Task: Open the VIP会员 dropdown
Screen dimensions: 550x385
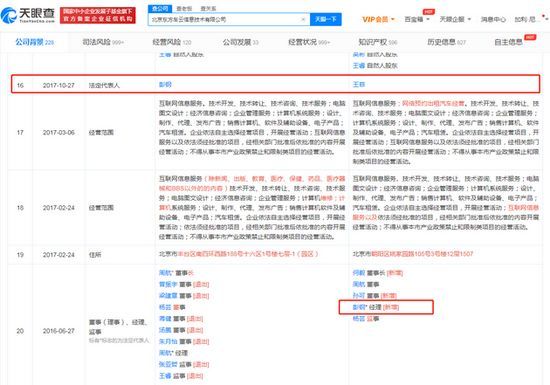Action: (x=378, y=19)
